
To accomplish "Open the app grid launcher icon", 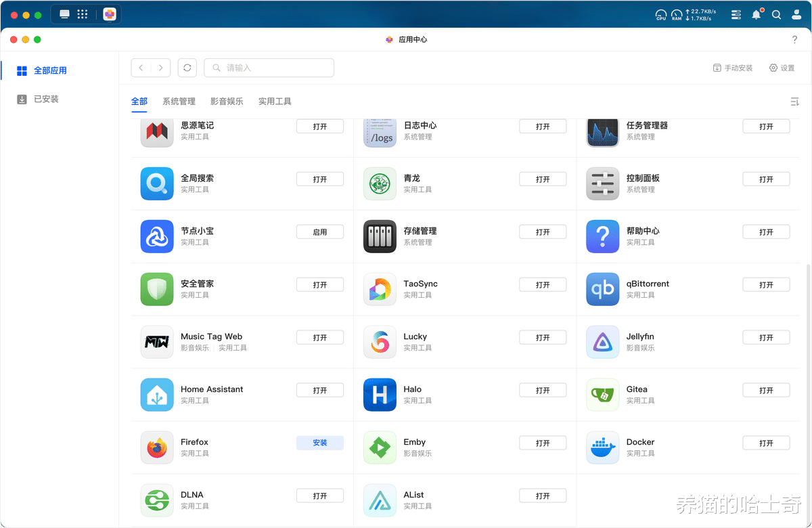I will [83, 14].
